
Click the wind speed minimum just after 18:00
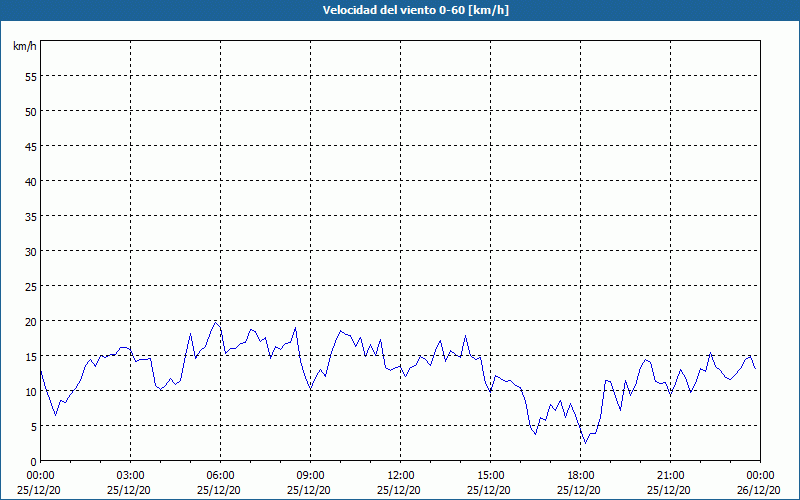(585, 443)
